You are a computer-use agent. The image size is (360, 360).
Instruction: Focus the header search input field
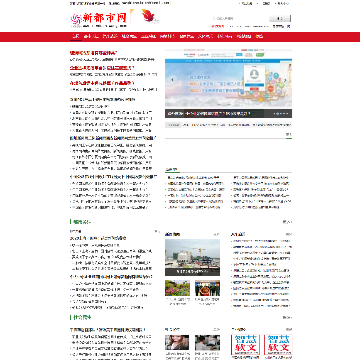[x=239, y=19]
